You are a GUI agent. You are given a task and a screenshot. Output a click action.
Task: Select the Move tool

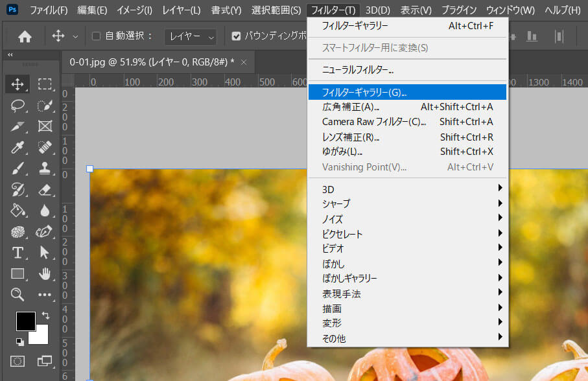point(18,84)
